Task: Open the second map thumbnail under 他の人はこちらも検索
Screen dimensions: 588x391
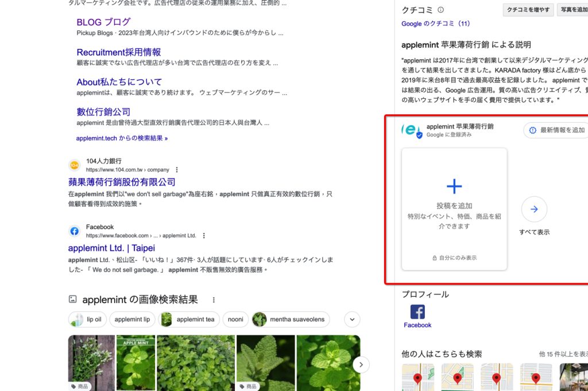Action: [x=457, y=377]
